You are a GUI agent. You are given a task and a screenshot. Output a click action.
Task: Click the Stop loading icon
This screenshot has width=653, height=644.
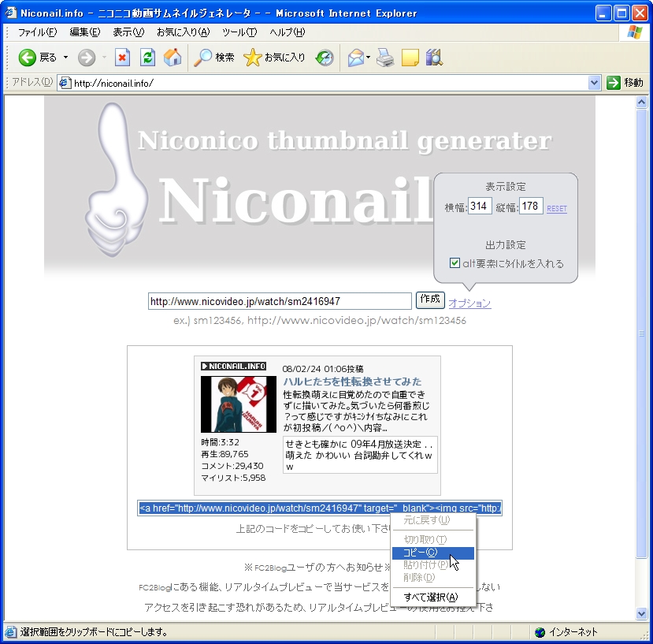click(x=122, y=58)
